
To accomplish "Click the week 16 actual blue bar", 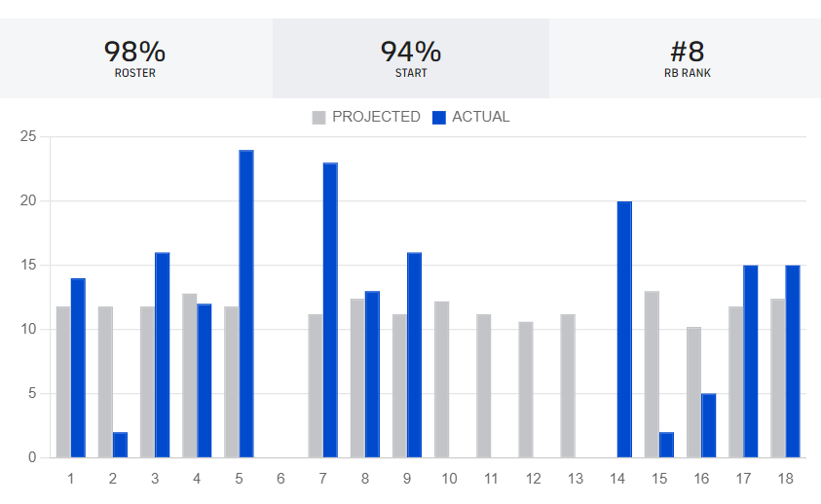I will pyautogui.click(x=709, y=425).
